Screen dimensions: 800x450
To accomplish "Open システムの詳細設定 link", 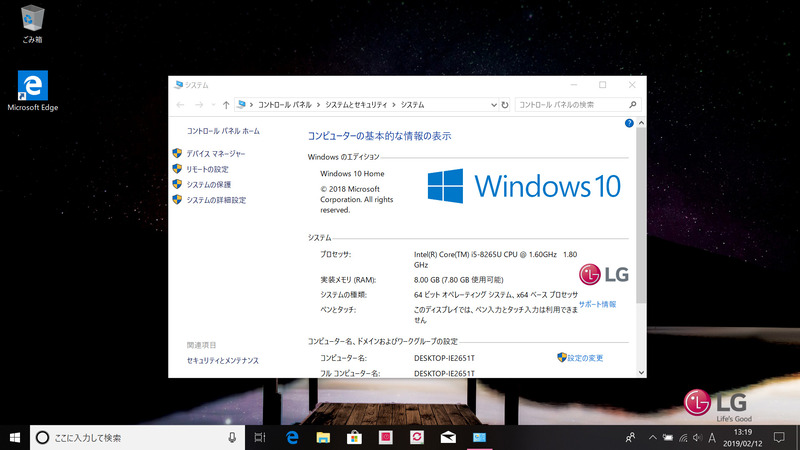I will pos(216,200).
